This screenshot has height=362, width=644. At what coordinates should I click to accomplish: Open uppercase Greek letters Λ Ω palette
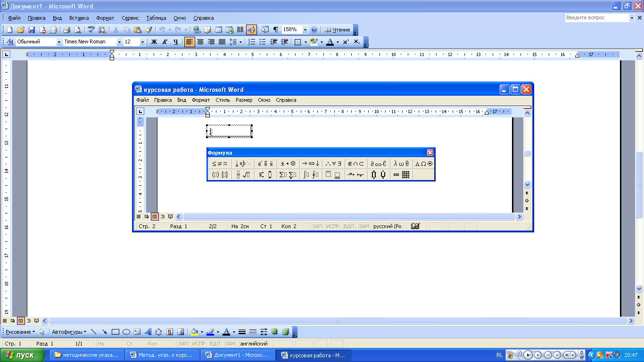click(x=423, y=164)
